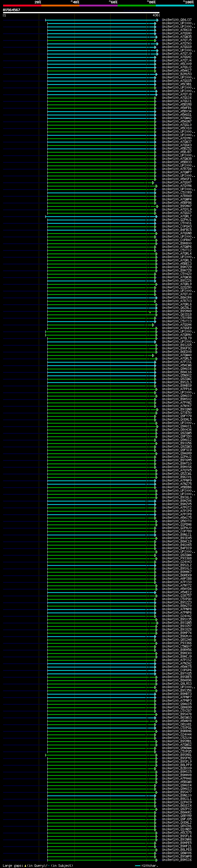Select the UniRef100_Q5N9X2 label
Image resolution: width=197 pixels, height=868 pixels.
[177, 376]
